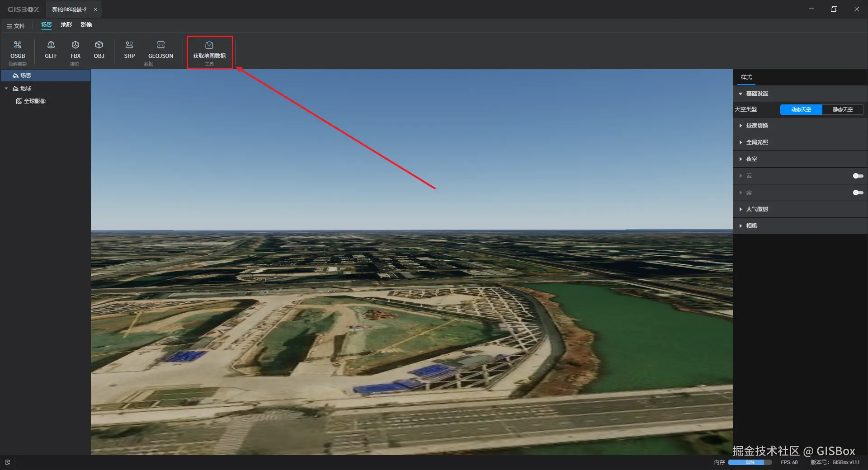Import an OBJ model

(99, 50)
